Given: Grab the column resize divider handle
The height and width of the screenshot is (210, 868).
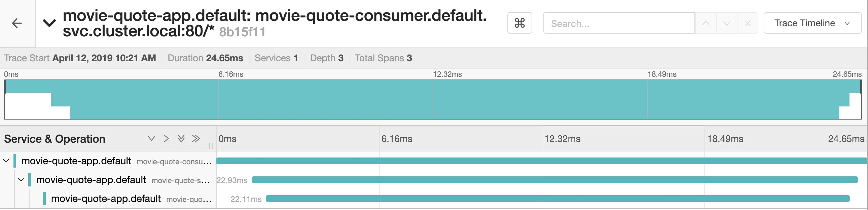Looking at the screenshot, I should (x=211, y=146).
